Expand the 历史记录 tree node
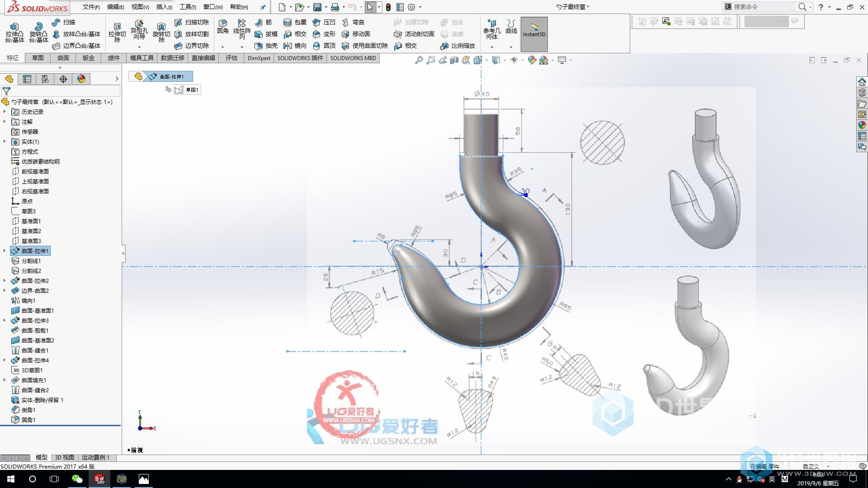The height and width of the screenshot is (488, 868). click(x=5, y=112)
